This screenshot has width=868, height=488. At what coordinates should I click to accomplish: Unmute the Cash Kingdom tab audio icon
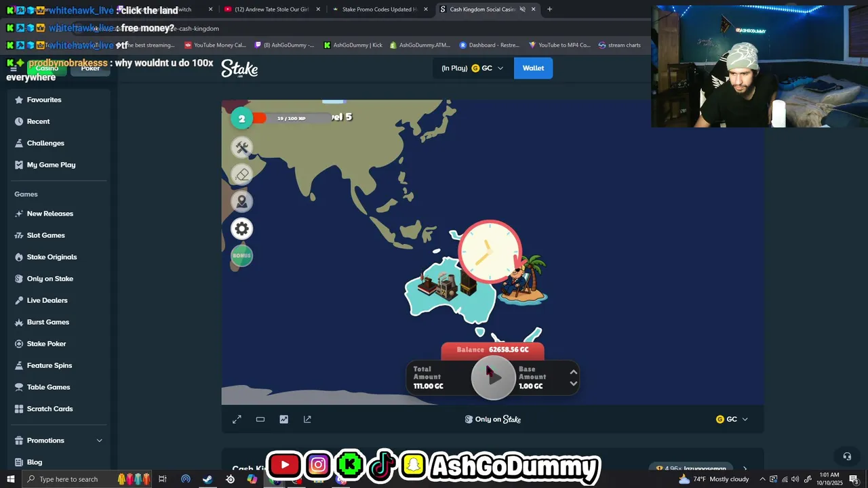(522, 9)
